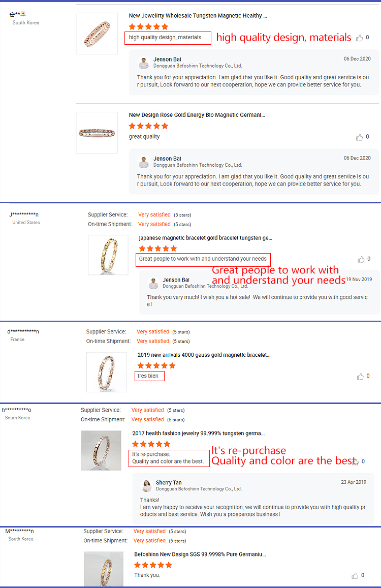Open the "New Jewellrty Wholesale Tungsten Magnetic Healthy" product
Screen dimensions: 381x588
198,15
